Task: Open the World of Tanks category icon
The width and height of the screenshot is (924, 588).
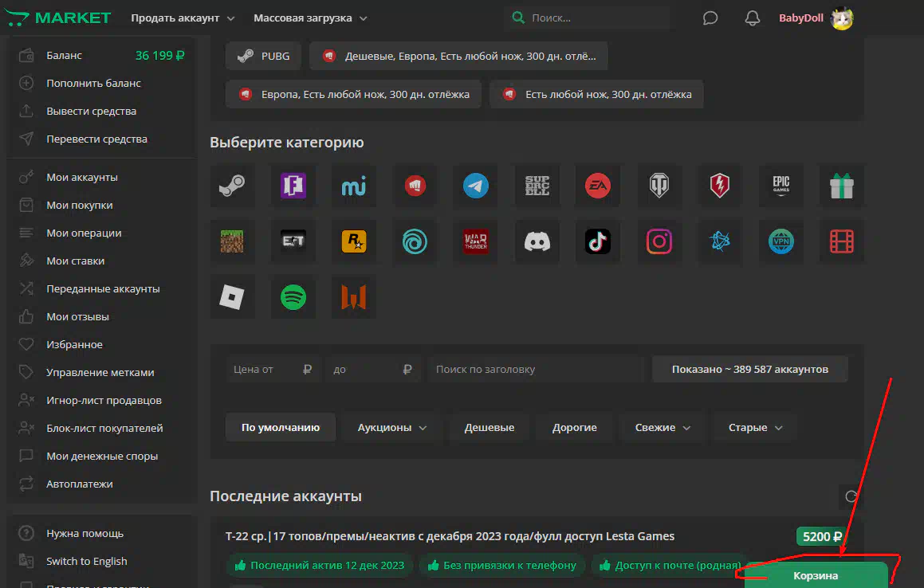Action: coord(659,186)
